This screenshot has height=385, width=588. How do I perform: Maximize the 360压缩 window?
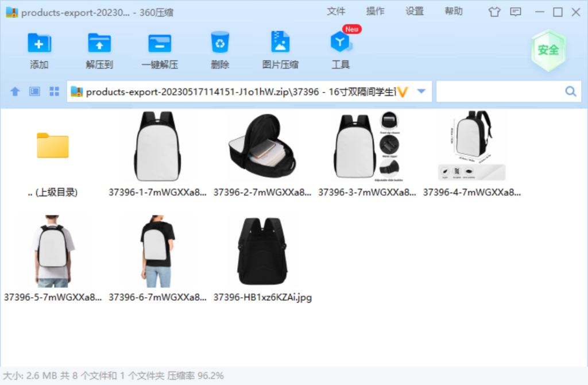click(558, 12)
